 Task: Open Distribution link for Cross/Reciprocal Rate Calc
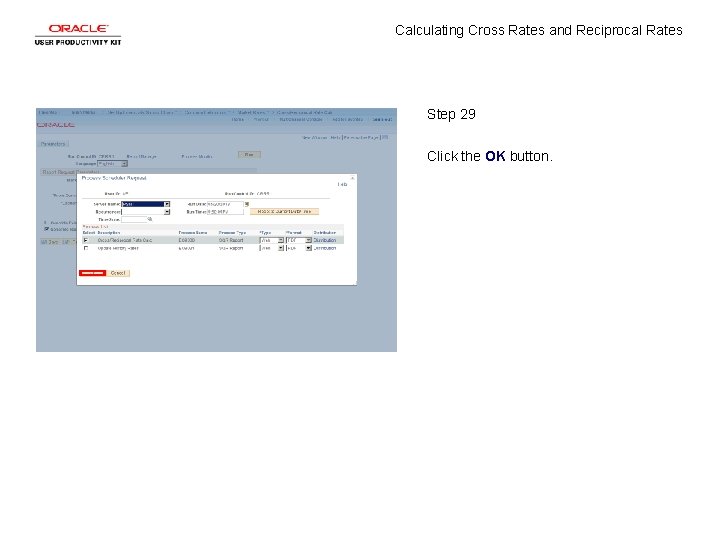click(325, 240)
